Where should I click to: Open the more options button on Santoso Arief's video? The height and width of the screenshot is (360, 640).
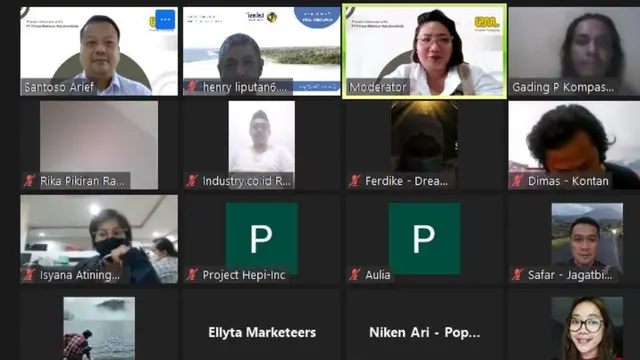click(165, 19)
